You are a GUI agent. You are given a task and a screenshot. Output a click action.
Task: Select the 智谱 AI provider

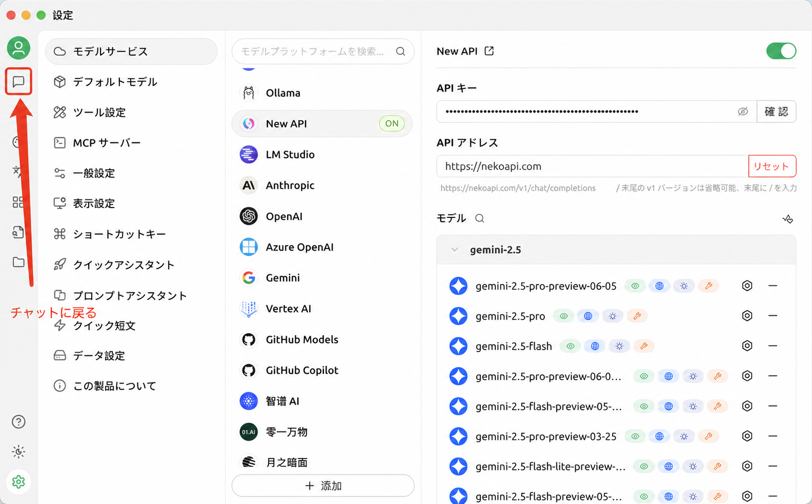322,401
